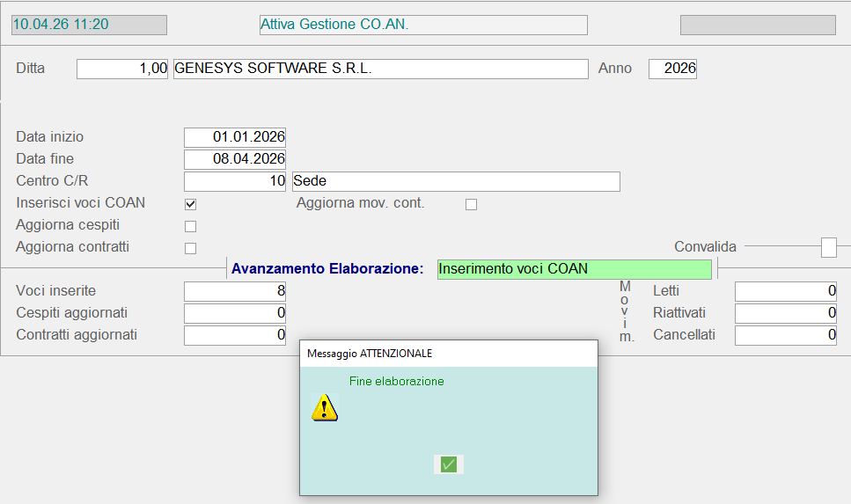
Task: Select the Centro C/R code field
Action: click(235, 181)
